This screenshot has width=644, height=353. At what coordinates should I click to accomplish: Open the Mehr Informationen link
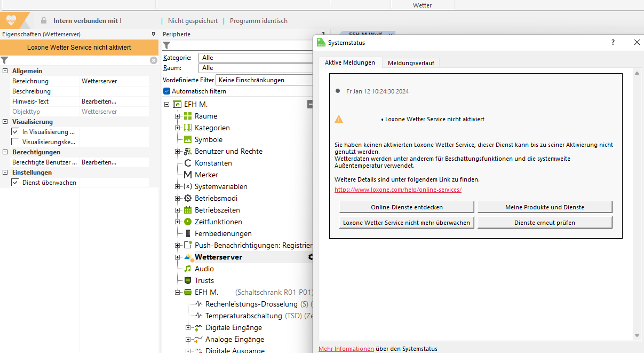(346, 349)
